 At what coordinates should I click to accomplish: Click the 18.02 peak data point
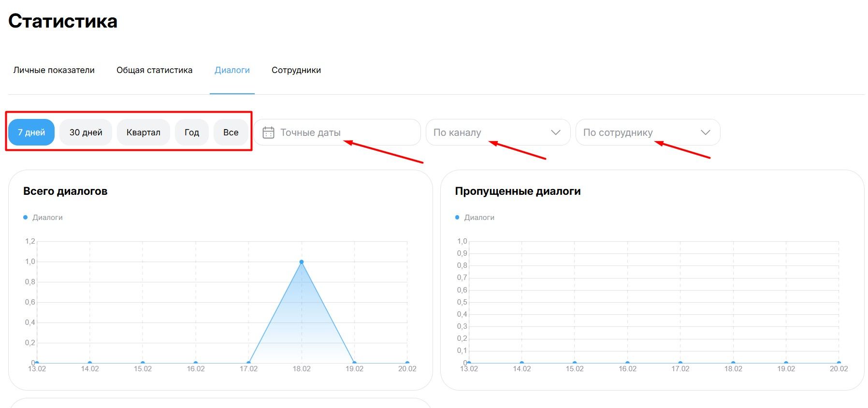(302, 262)
